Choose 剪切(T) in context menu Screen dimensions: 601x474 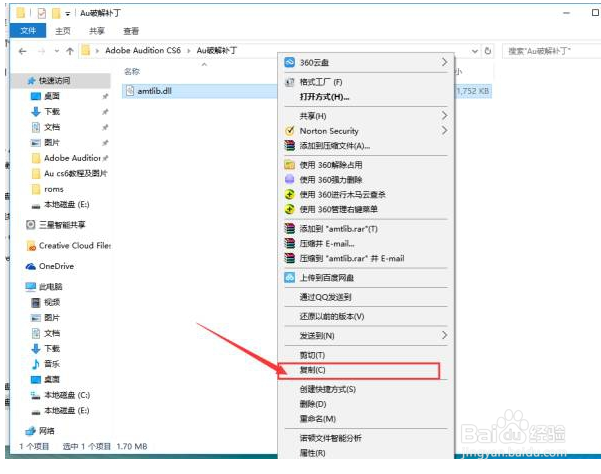click(366, 355)
